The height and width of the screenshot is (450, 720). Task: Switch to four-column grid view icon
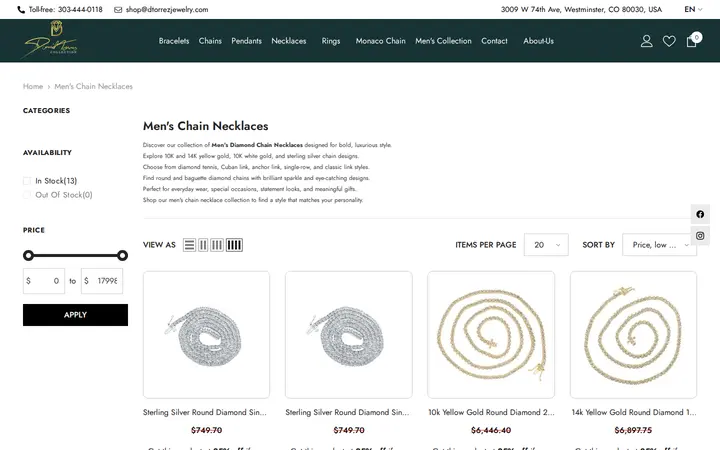pyautogui.click(x=234, y=245)
